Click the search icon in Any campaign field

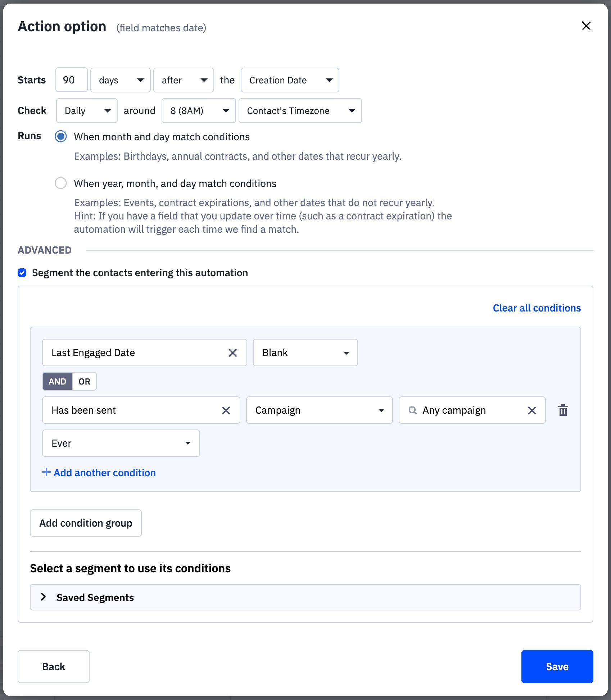[x=413, y=410]
